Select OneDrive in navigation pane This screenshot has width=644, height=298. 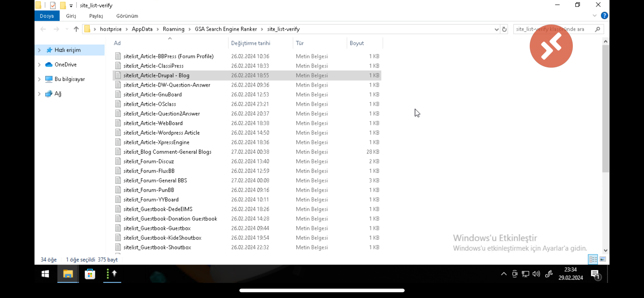[x=66, y=65]
